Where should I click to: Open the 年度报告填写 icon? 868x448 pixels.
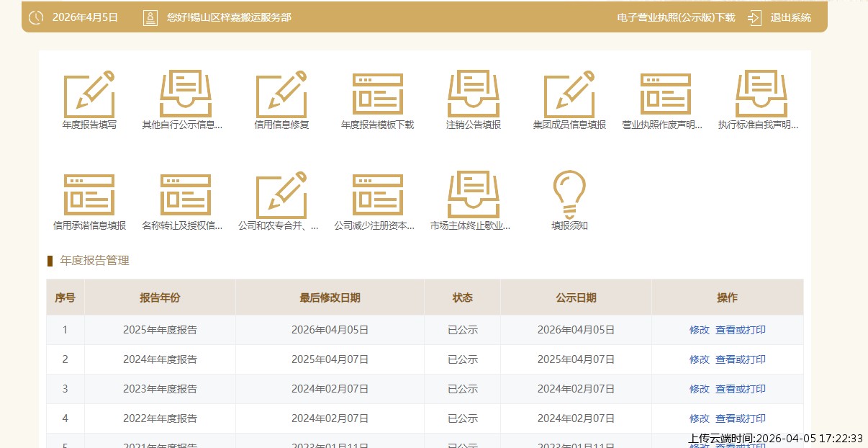point(89,94)
